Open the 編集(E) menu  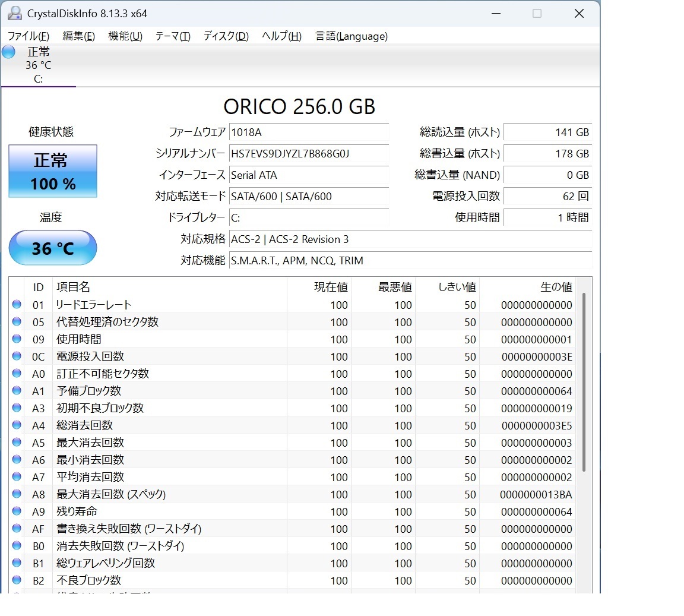tap(78, 36)
